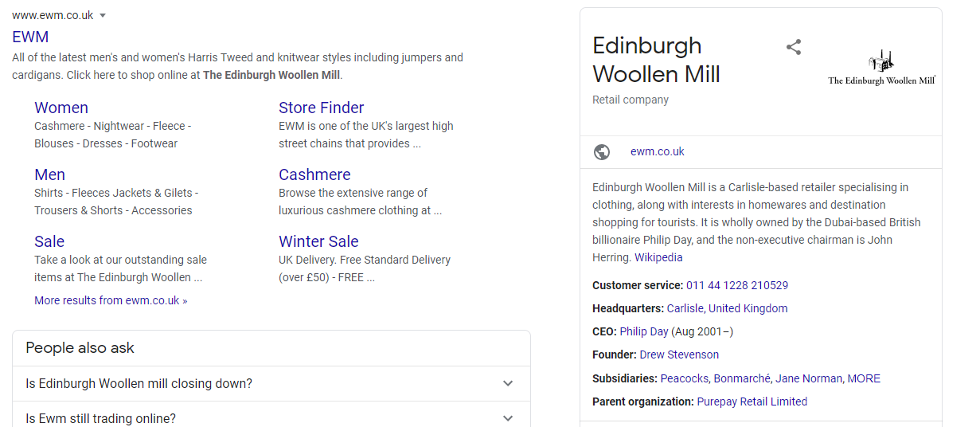
Task: Expand "Is Ewm still trading online?" question
Action: click(x=508, y=418)
